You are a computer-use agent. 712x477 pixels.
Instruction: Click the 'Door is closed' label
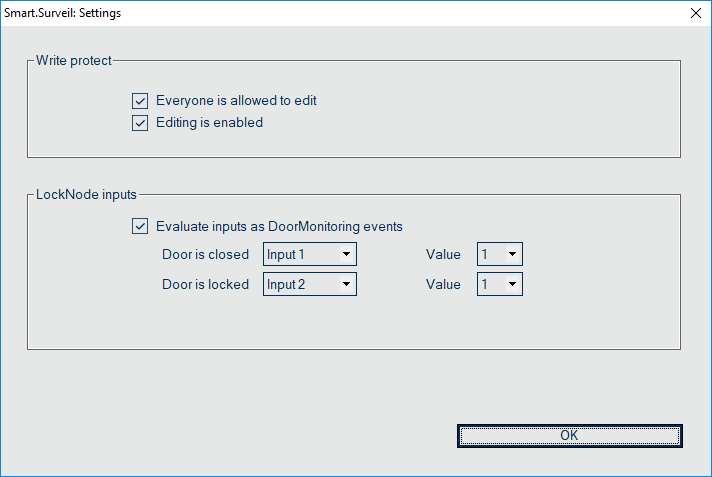pos(205,254)
